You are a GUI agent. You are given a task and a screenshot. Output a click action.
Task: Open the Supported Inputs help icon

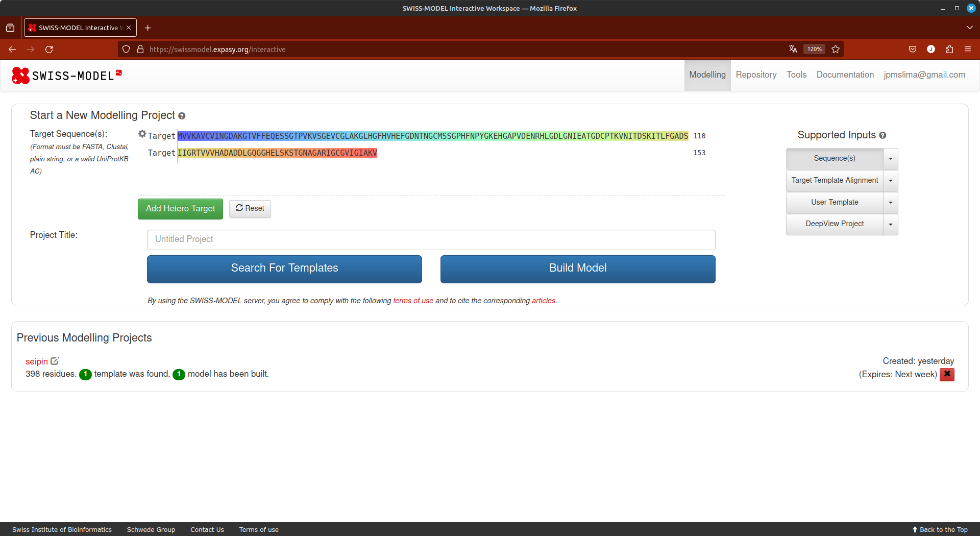click(883, 135)
